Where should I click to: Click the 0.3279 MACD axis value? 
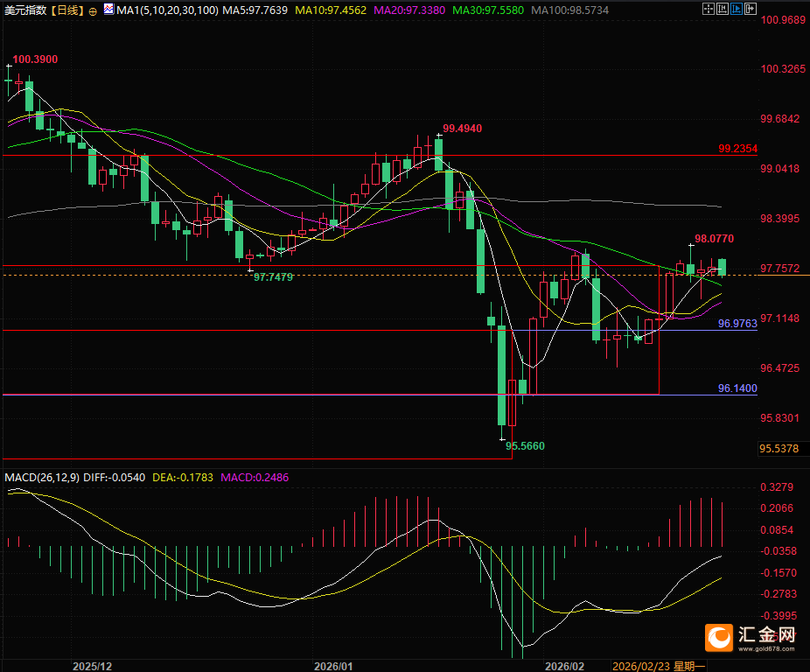coord(777,487)
